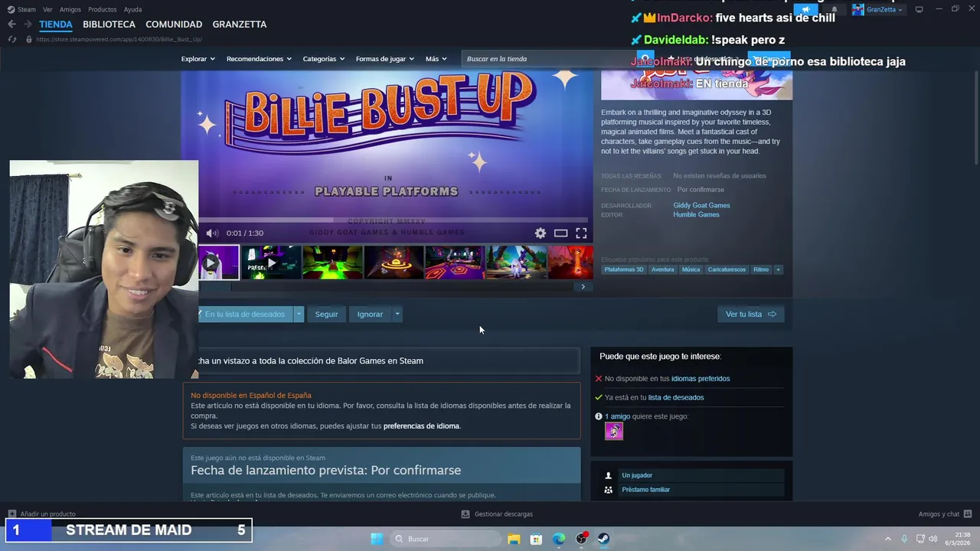Click the trailer video progress bar
The width and height of the screenshot is (980, 551).
395,220
